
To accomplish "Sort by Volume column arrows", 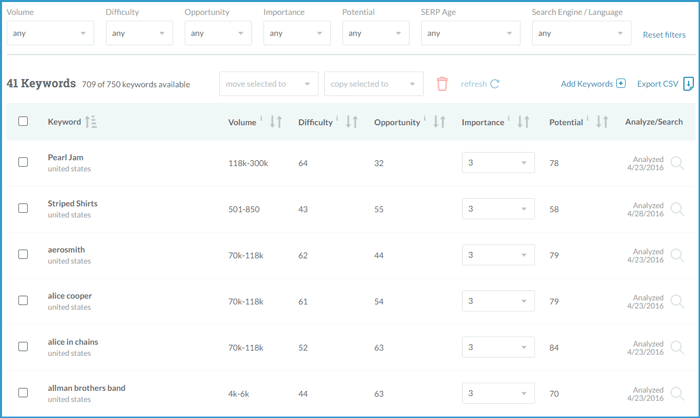I will (x=276, y=122).
